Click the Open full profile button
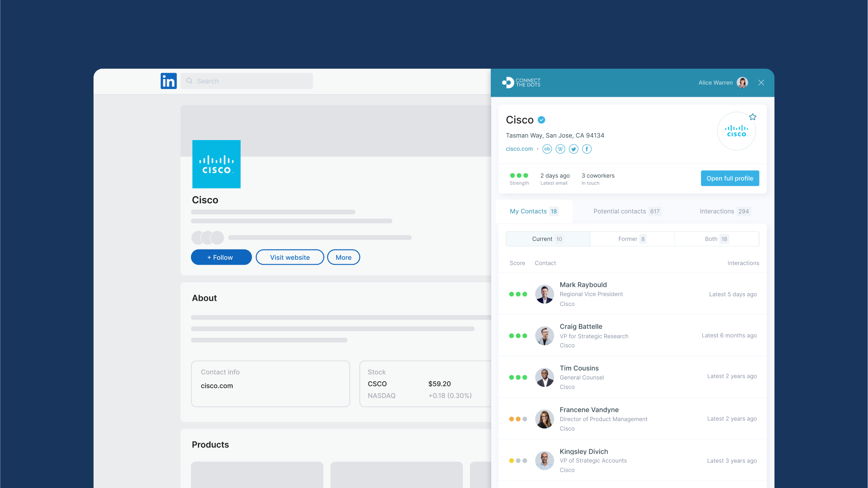868x488 pixels. click(730, 178)
